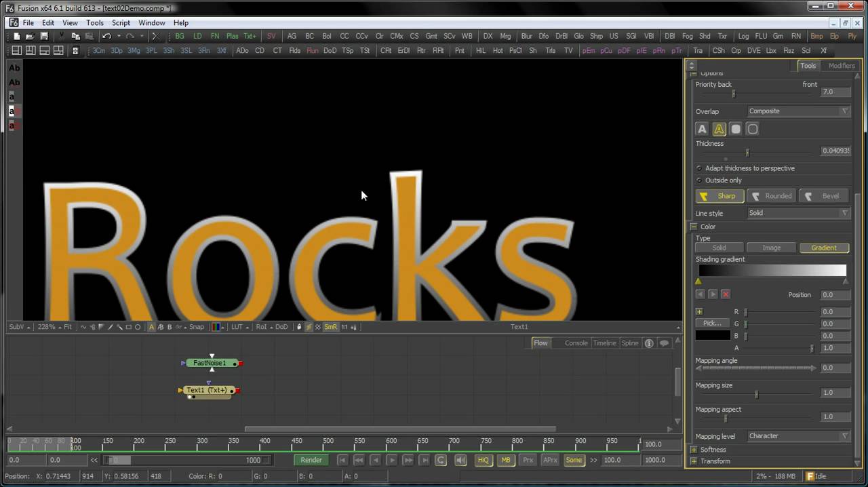Click the Priority value field 7.0

tap(835, 92)
